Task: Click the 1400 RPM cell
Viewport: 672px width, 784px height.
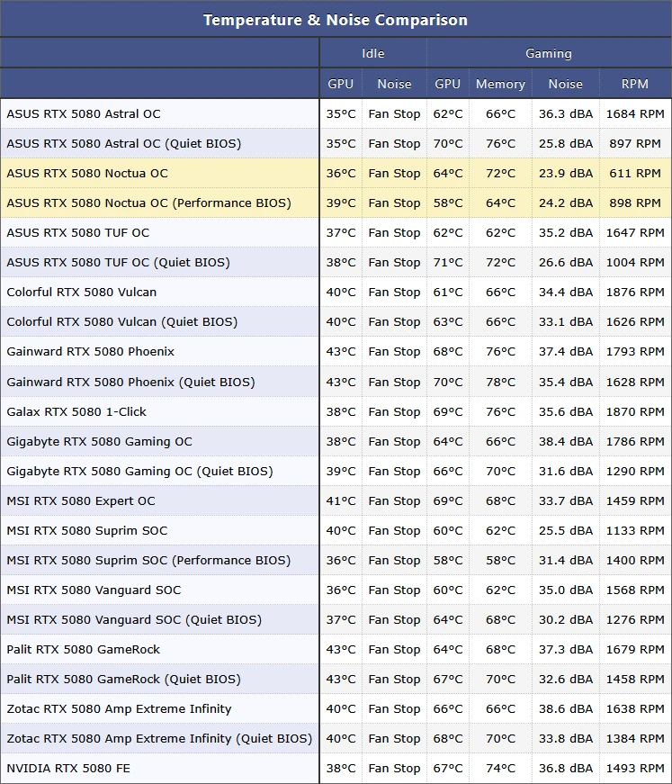Action: pyautogui.click(x=635, y=561)
